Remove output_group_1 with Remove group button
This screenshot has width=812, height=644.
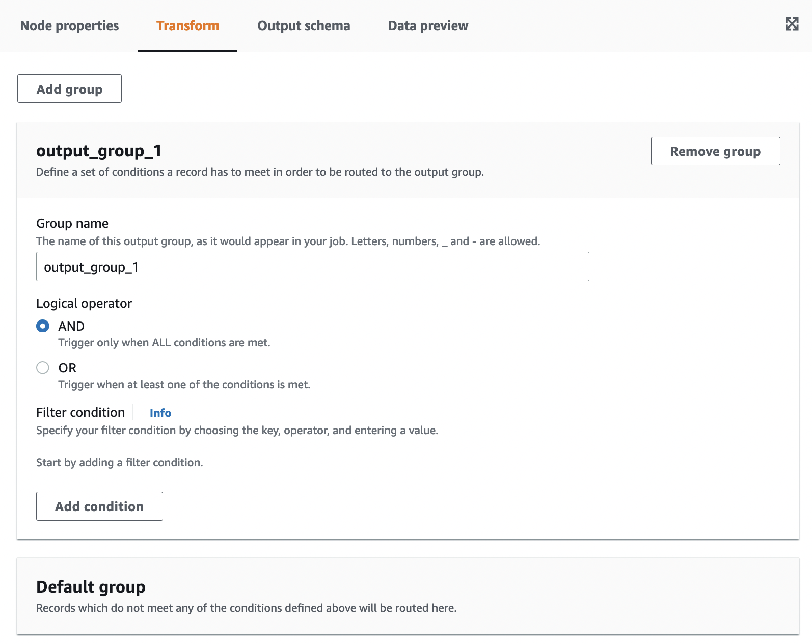tap(715, 151)
